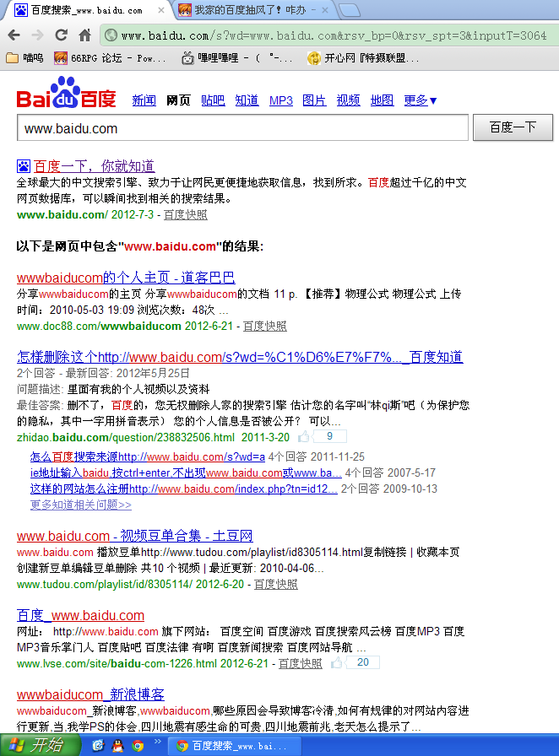Open result 百度一下，你就知道
The height and width of the screenshot is (756, 559).
click(94, 166)
